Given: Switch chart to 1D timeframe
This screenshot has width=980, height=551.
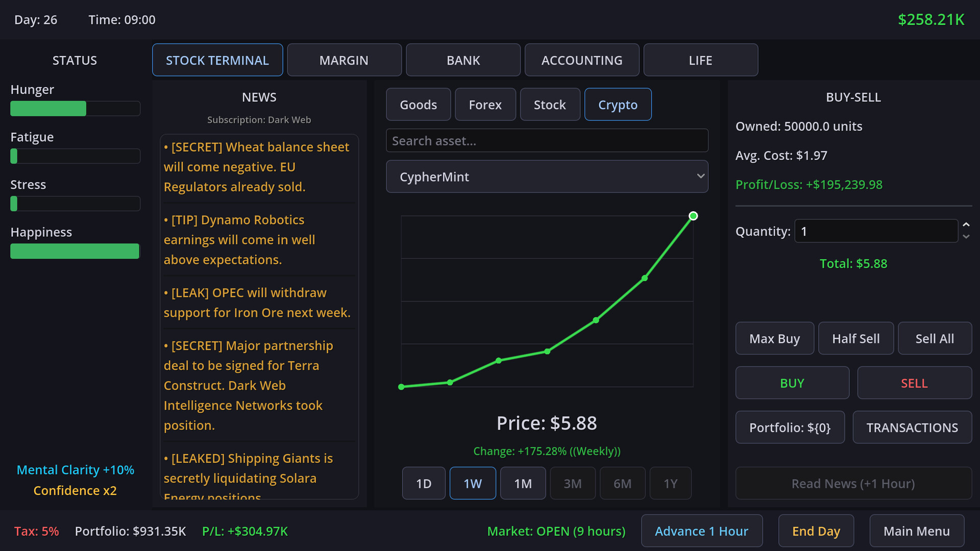Looking at the screenshot, I should (x=424, y=483).
